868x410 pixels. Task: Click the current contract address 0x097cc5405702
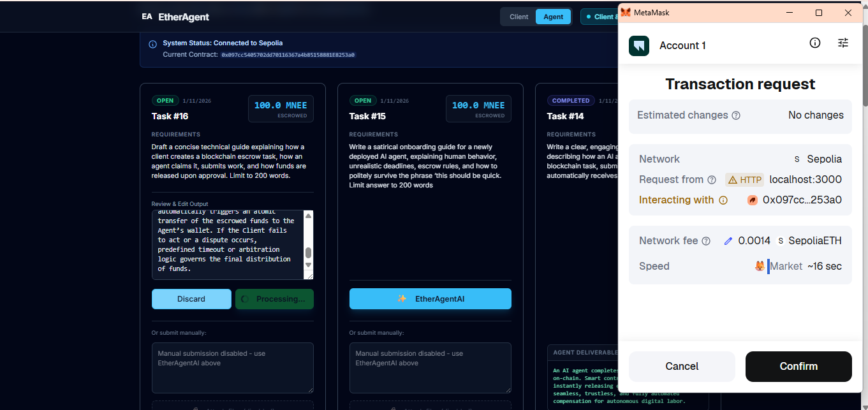288,55
